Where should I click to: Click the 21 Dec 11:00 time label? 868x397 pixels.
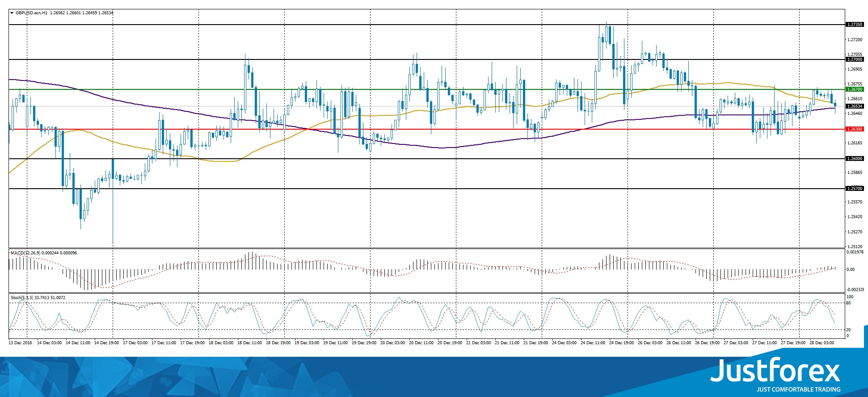point(507,343)
